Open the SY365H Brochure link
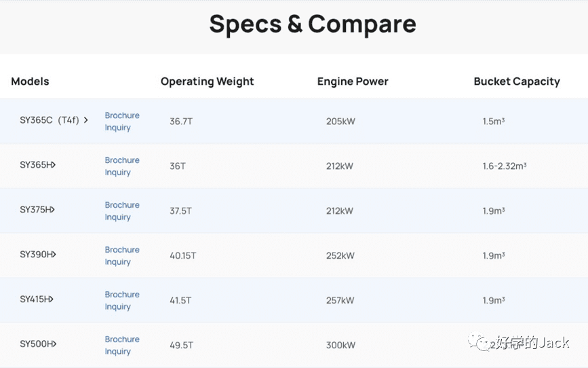 pyautogui.click(x=122, y=160)
